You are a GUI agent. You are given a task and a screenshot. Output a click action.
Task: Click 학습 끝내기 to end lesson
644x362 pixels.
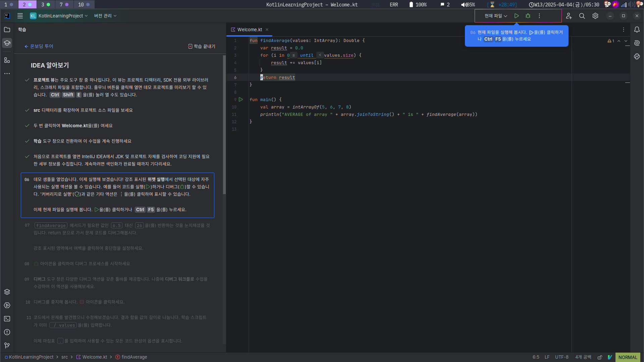coord(202,46)
